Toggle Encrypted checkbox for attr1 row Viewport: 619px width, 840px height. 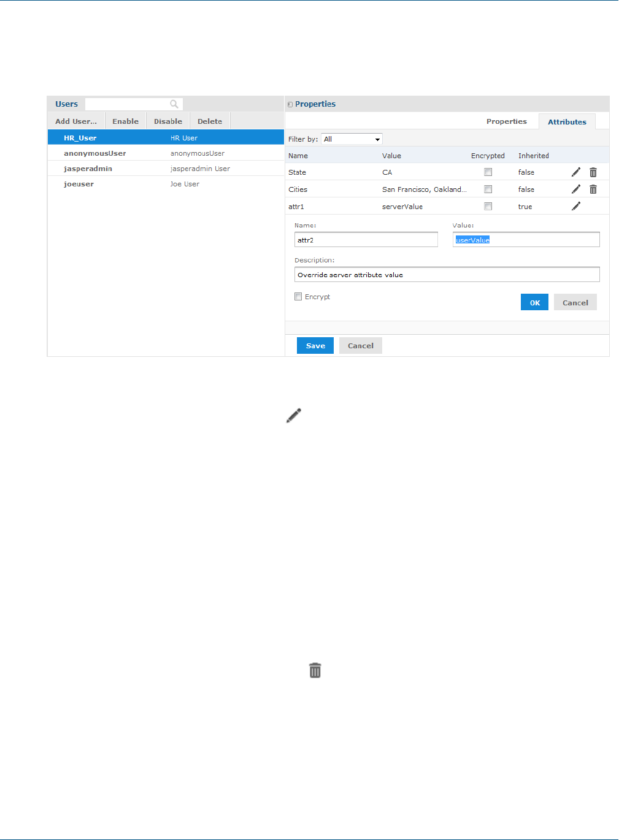coord(488,207)
